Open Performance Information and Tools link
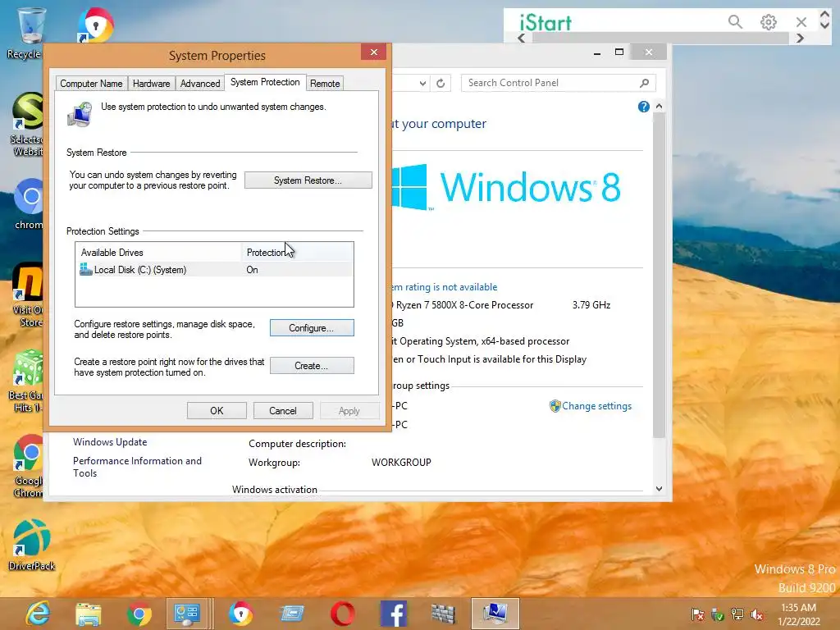840x630 pixels. coord(137,467)
